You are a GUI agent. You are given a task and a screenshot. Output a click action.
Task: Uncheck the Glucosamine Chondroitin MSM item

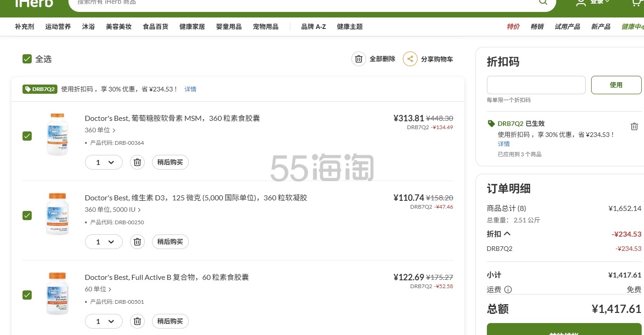[x=27, y=136]
